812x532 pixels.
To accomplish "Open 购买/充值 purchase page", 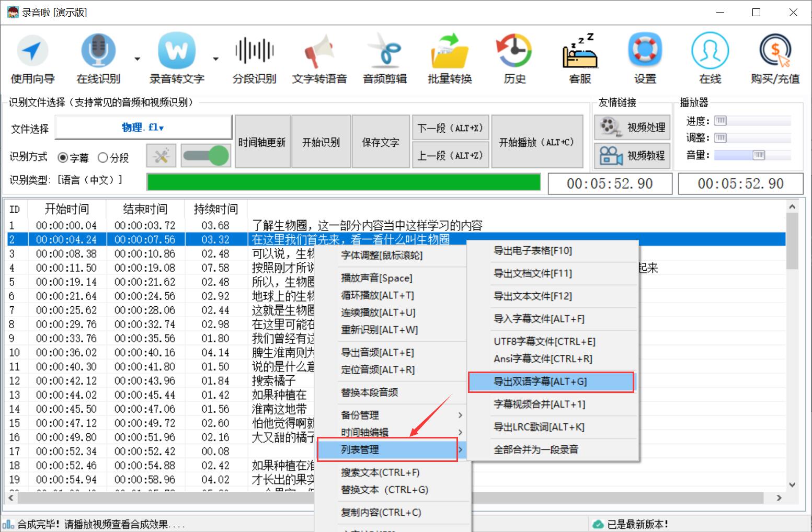I will click(775, 59).
